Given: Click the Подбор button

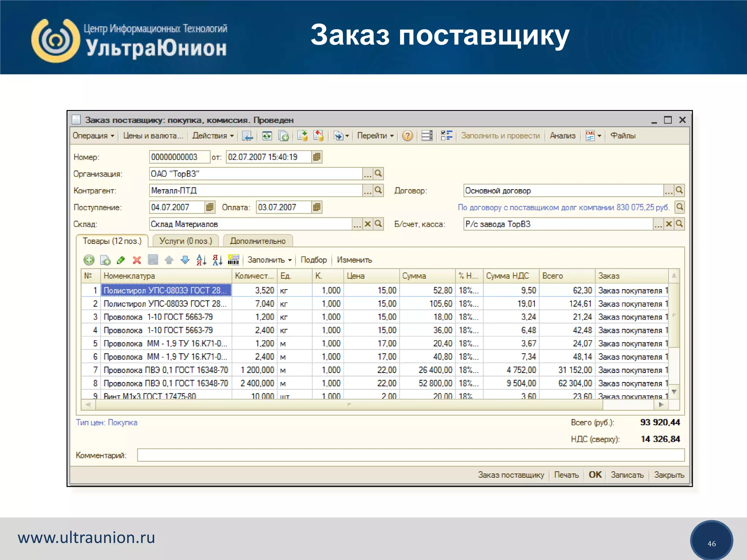Looking at the screenshot, I should [314, 260].
